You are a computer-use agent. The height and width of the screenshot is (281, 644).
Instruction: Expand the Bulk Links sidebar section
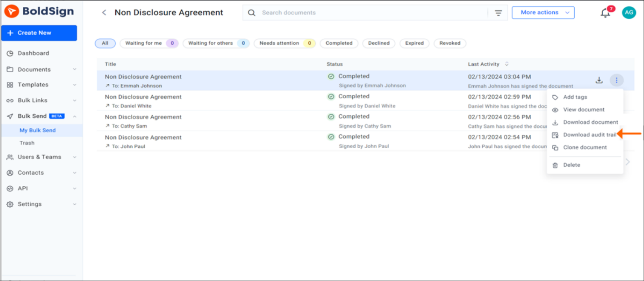point(75,100)
